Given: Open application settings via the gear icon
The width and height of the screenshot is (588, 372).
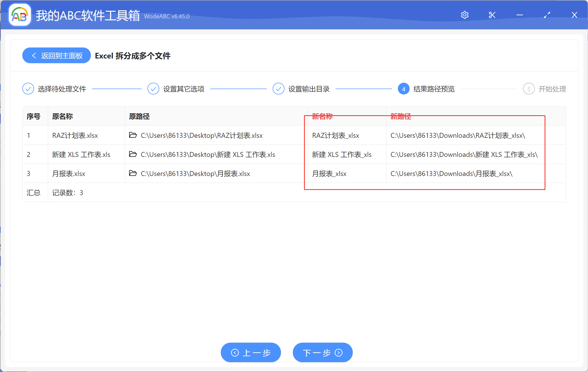Looking at the screenshot, I should point(465,15).
